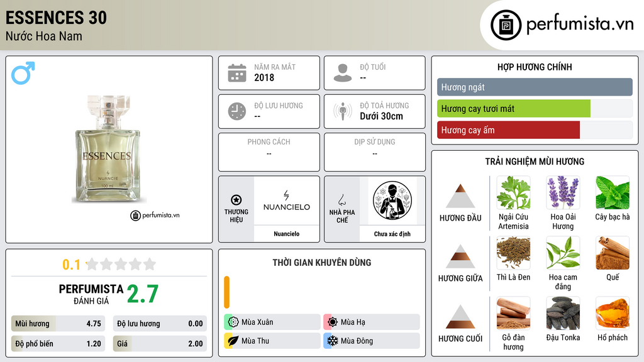Click the Nước Hoa Nam subtitle
644x362 pixels.
pyautogui.click(x=44, y=36)
